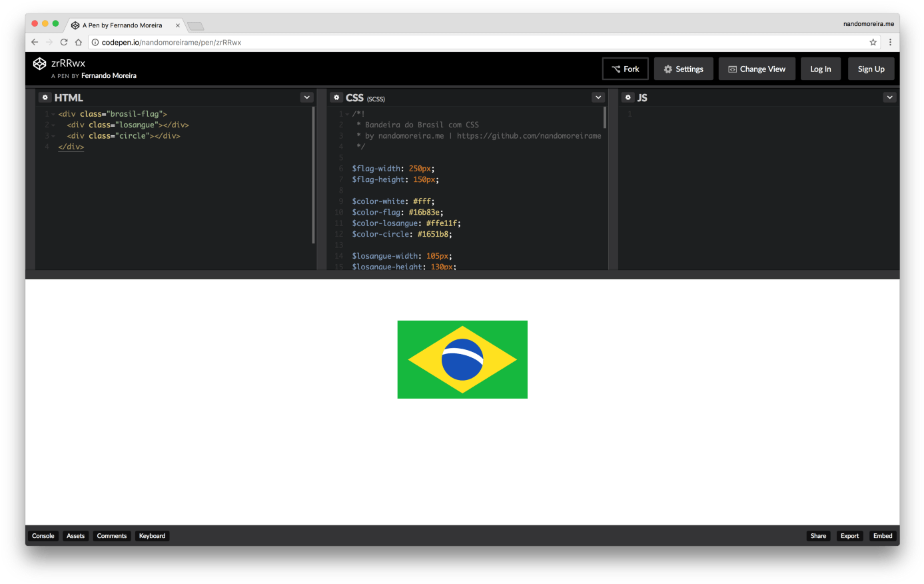This screenshot has height=584, width=924.
Task: Click the Export button
Action: pyautogui.click(x=850, y=536)
